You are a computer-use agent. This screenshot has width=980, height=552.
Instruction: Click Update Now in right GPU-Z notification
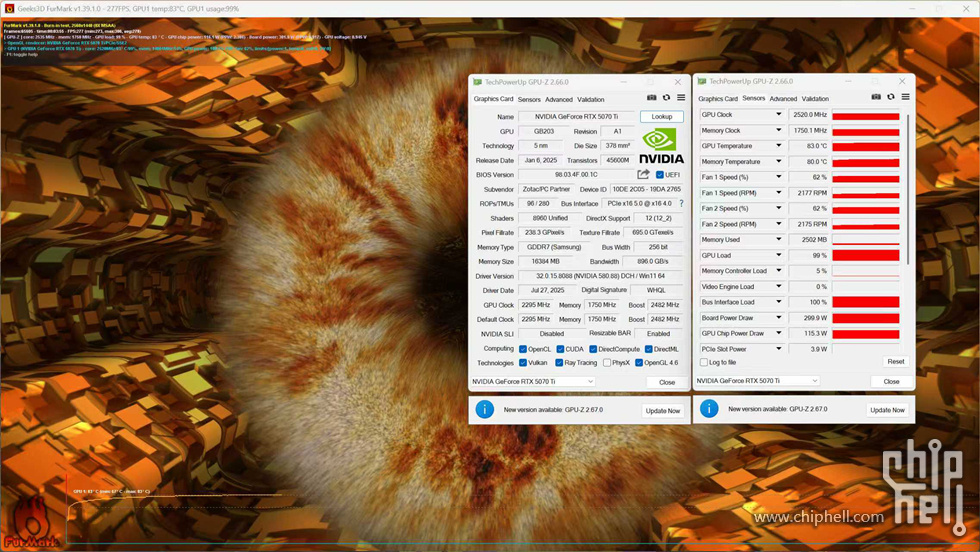pos(888,410)
